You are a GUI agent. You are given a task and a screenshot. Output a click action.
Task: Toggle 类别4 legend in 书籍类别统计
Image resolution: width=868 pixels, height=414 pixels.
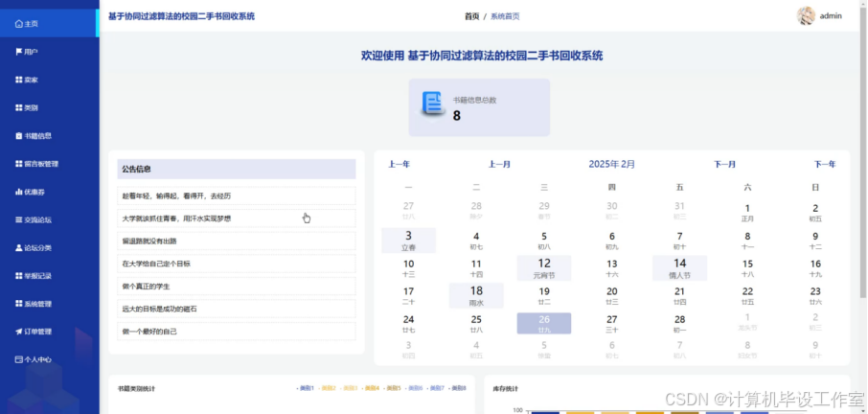pos(371,388)
